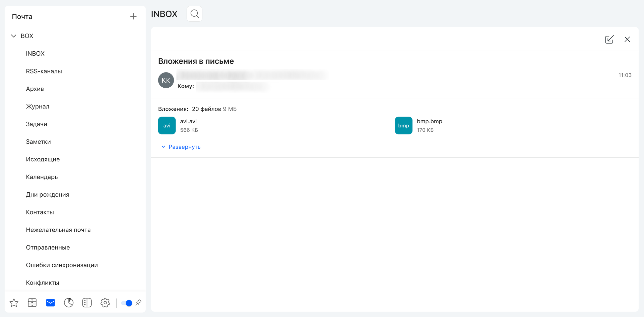This screenshot has height=317, width=644.
Task: Select RSS-каналы folder
Action: pyautogui.click(x=44, y=71)
